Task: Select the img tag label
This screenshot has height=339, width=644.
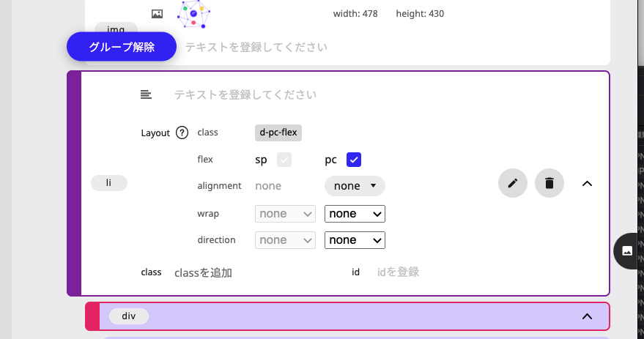Action: (116, 29)
